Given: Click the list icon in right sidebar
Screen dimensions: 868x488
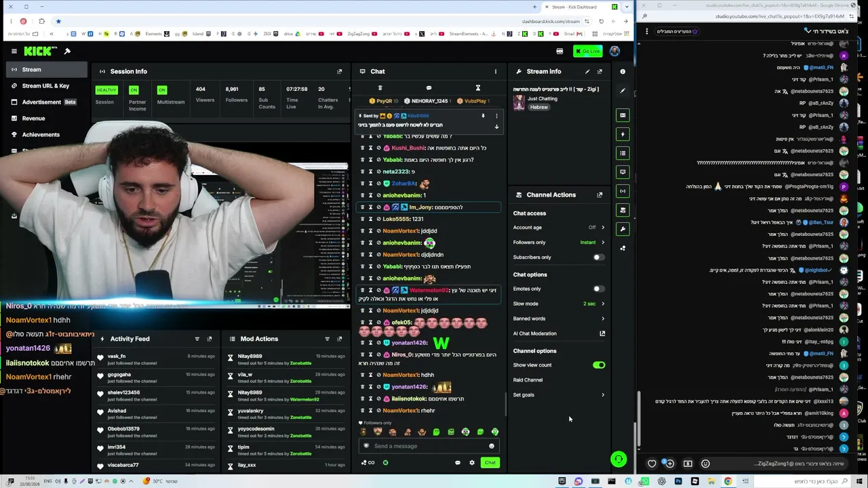Looking at the screenshot, I should (x=623, y=153).
